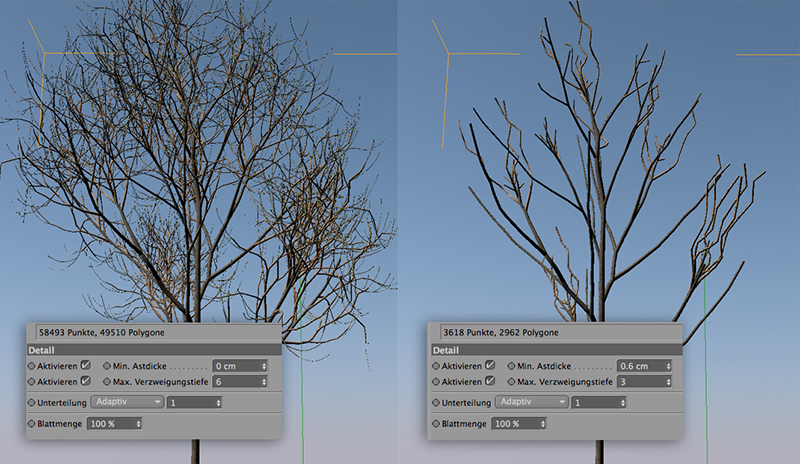The height and width of the screenshot is (464, 800).
Task: Click the Min. Astdicke label in left panel
Action: 139,366
